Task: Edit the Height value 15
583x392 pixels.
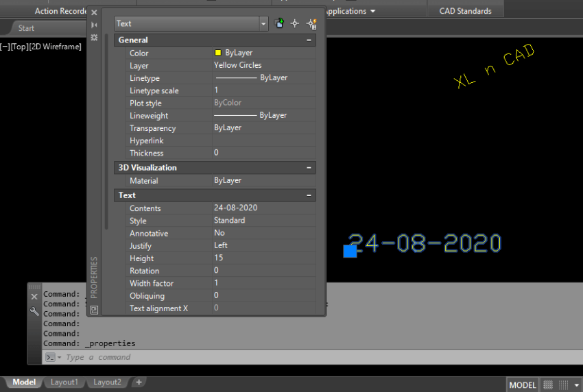Action: point(263,258)
